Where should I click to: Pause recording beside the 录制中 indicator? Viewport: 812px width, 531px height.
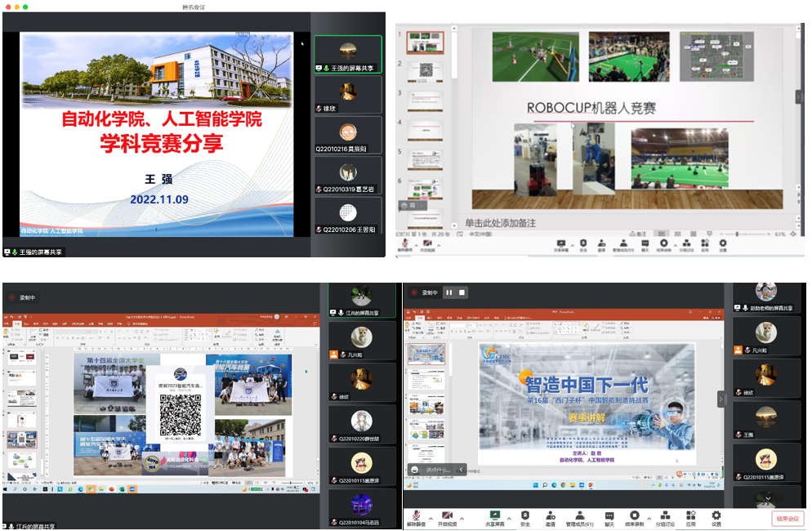pos(449,292)
